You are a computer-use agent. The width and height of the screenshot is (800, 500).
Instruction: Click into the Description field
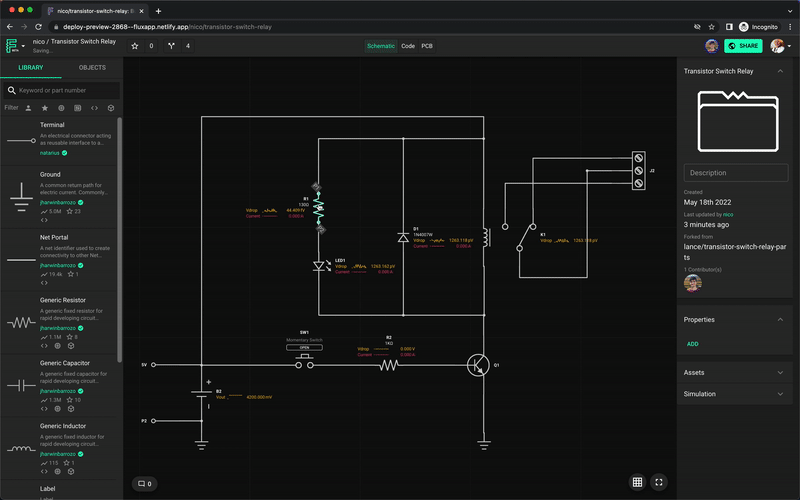coord(736,173)
